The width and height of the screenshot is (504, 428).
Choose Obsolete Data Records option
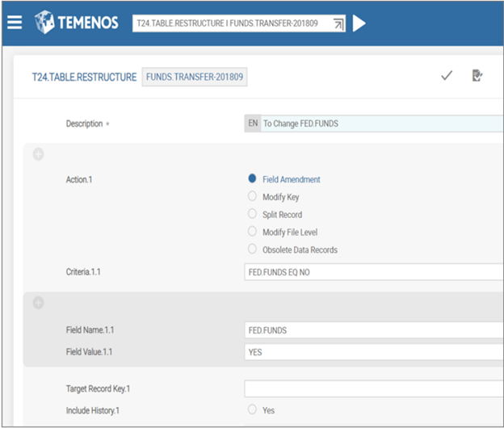(253, 250)
